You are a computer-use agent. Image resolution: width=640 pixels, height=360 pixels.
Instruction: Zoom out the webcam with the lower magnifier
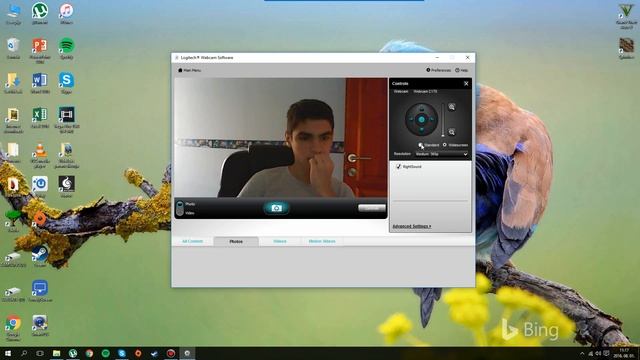(451, 132)
